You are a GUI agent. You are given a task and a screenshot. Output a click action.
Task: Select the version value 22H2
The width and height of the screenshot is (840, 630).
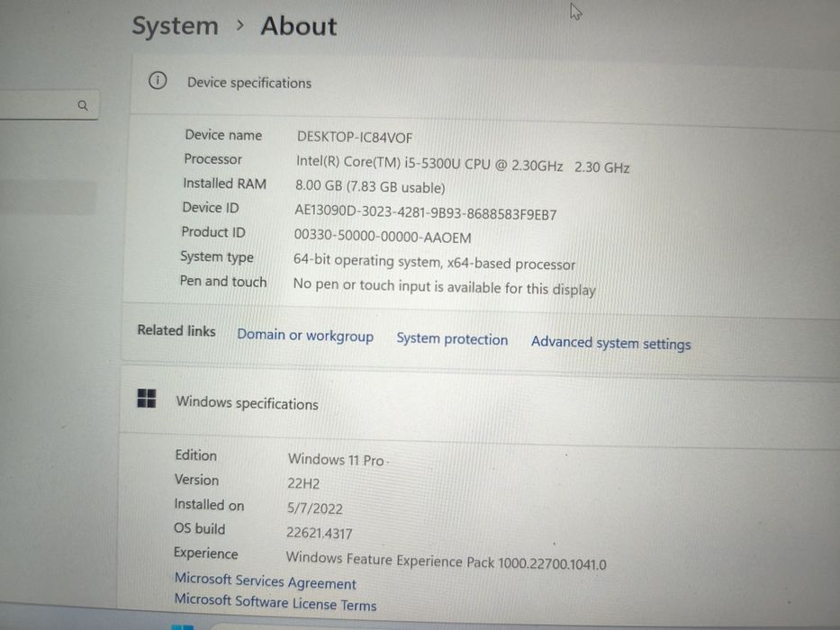pos(303,483)
